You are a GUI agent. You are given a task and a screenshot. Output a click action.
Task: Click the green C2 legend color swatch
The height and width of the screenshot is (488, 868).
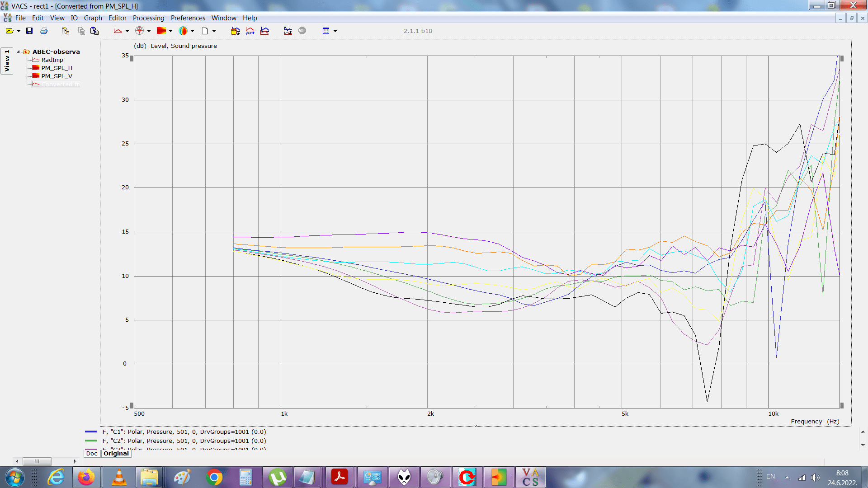[x=91, y=441]
